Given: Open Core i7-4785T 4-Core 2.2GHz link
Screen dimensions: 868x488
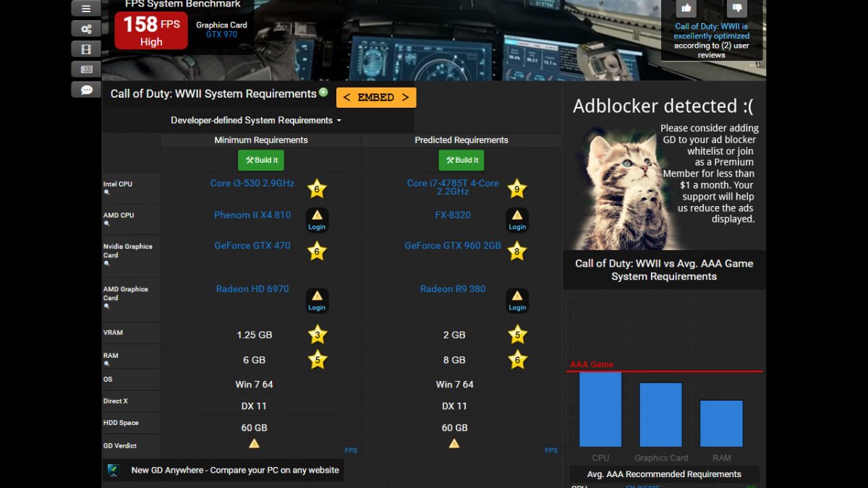Looking at the screenshot, I should coord(453,187).
